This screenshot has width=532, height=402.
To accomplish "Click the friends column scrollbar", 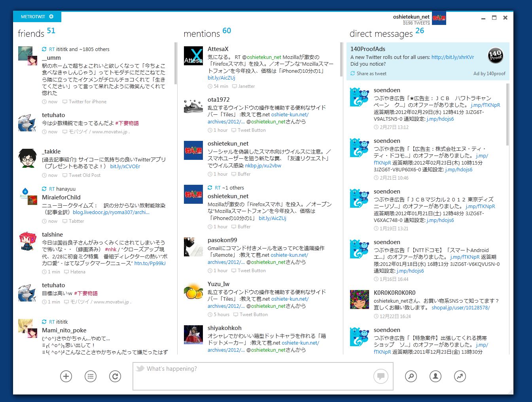I will [176, 63].
